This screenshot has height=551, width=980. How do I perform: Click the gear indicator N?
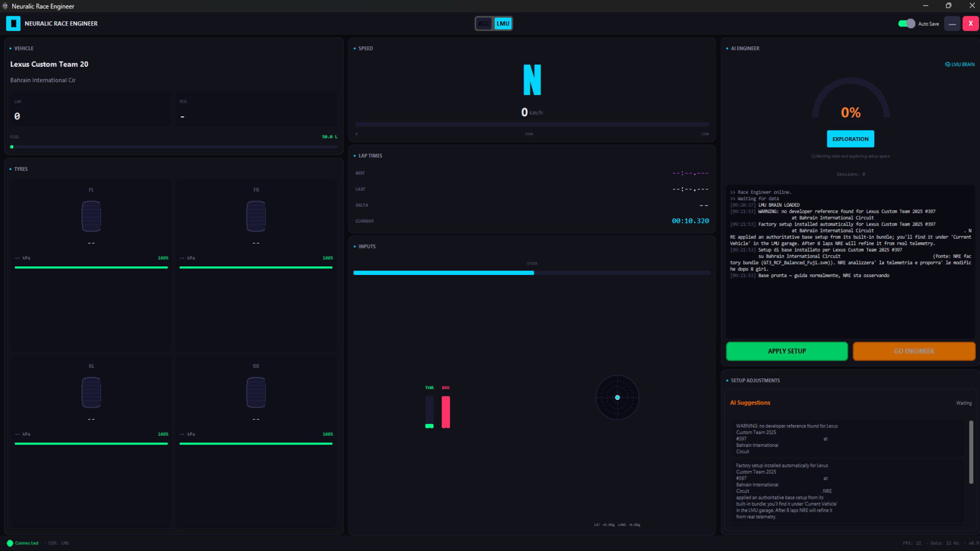click(532, 80)
